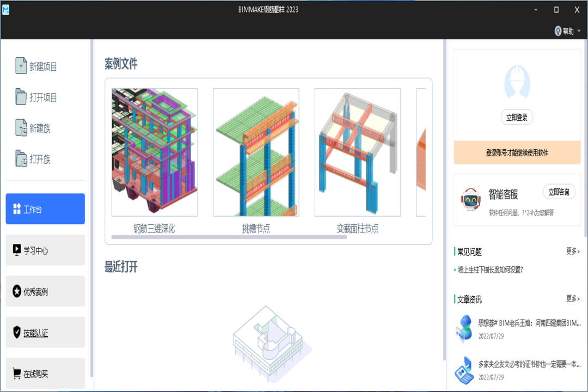The image size is (588, 392).
Task: Open more 文章资讯 via 更多>
Action: (x=572, y=298)
